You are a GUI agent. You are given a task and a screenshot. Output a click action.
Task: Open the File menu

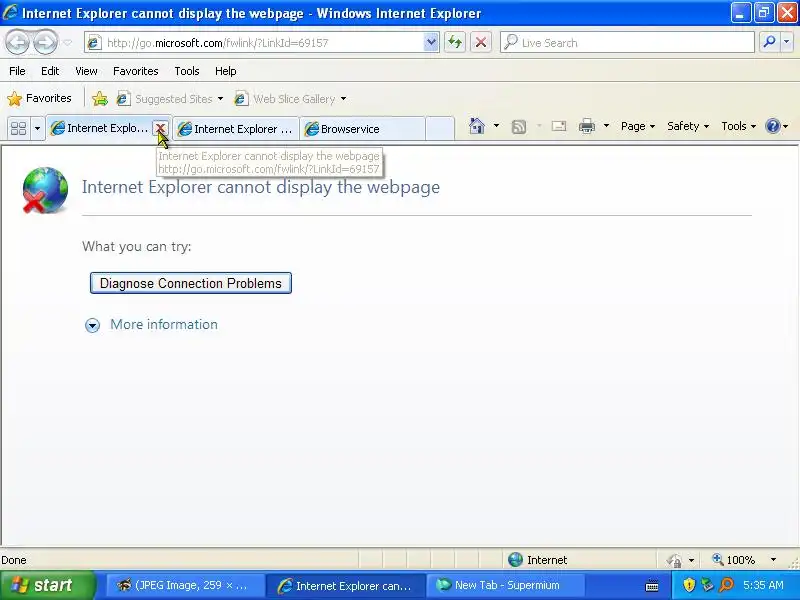[17, 71]
